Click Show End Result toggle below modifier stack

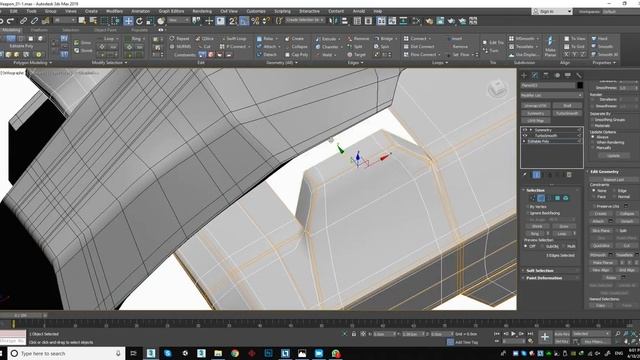pos(536,175)
